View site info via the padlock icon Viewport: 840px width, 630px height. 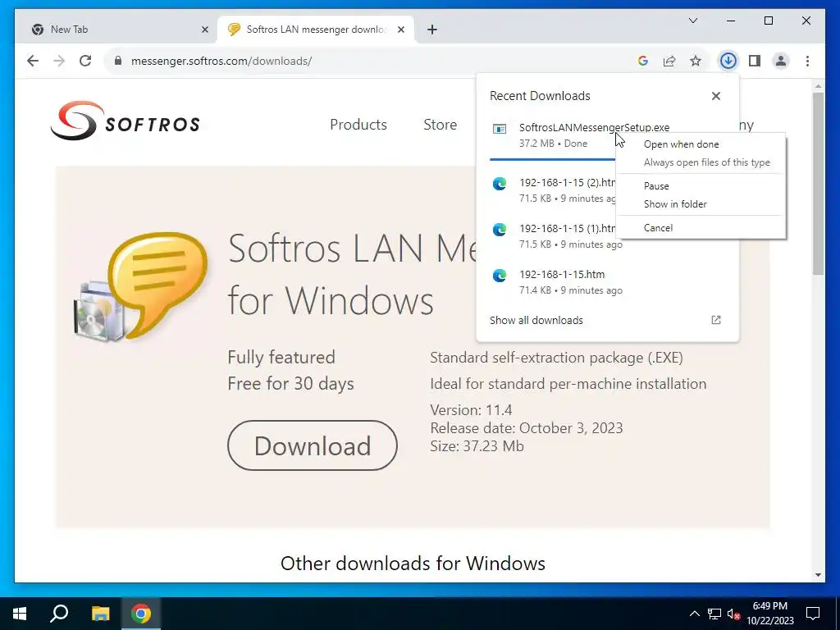point(118,61)
